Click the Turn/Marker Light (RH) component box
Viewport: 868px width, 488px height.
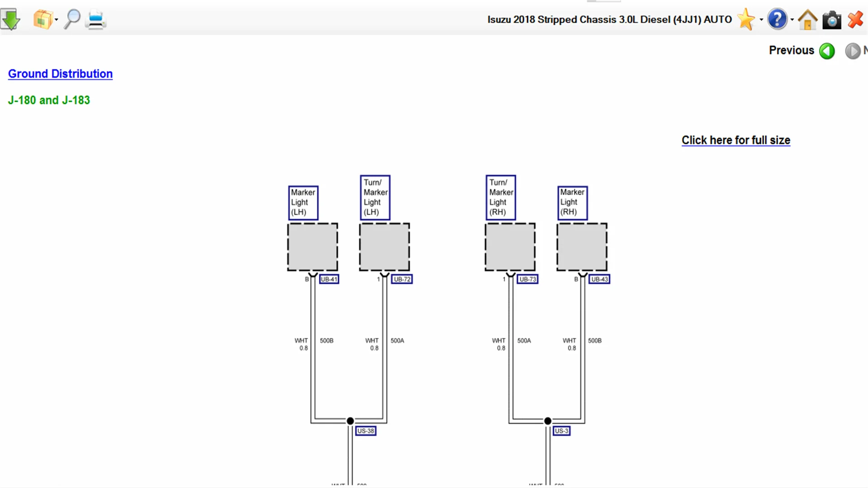[x=510, y=247]
